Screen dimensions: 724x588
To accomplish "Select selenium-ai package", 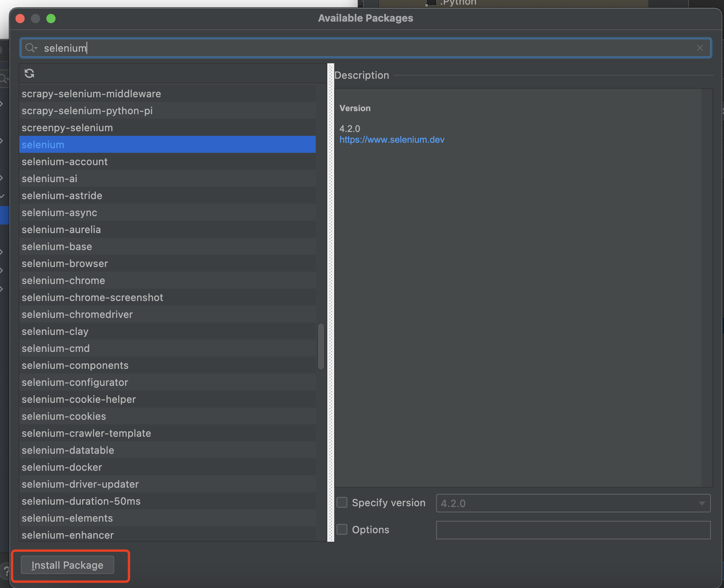I will [167, 178].
